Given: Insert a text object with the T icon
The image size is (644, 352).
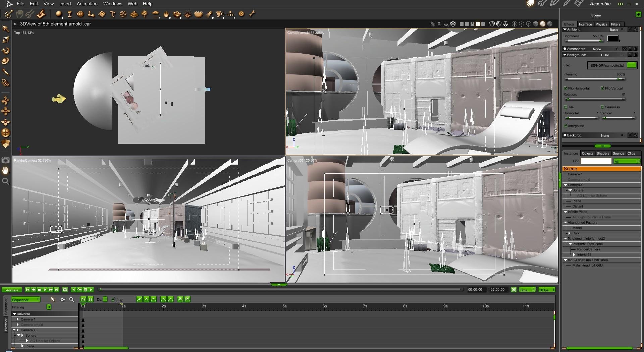Looking at the screenshot, I should [113, 14].
